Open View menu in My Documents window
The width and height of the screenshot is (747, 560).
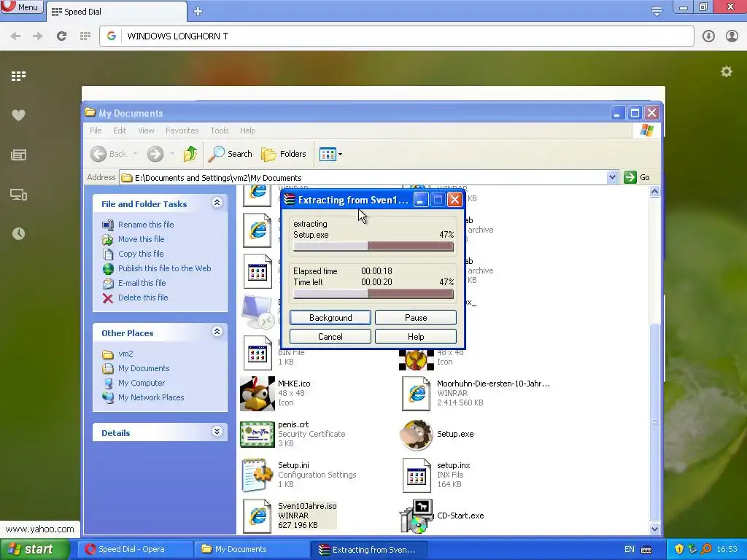146,131
